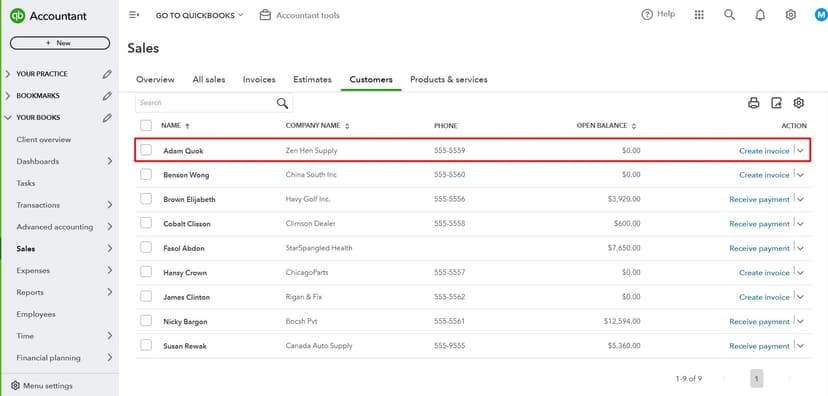Collapse the navigation menu icon
Viewport: 828px width, 396px height.
pyautogui.click(x=134, y=15)
